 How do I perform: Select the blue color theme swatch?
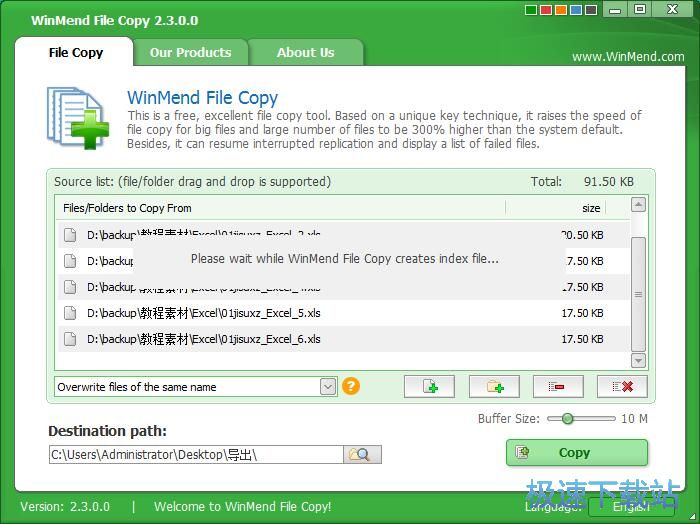576,10
